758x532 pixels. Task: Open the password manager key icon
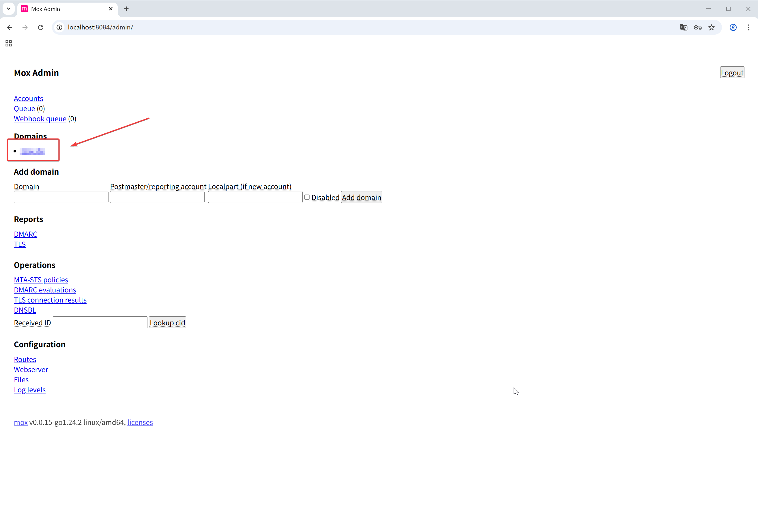pyautogui.click(x=697, y=27)
